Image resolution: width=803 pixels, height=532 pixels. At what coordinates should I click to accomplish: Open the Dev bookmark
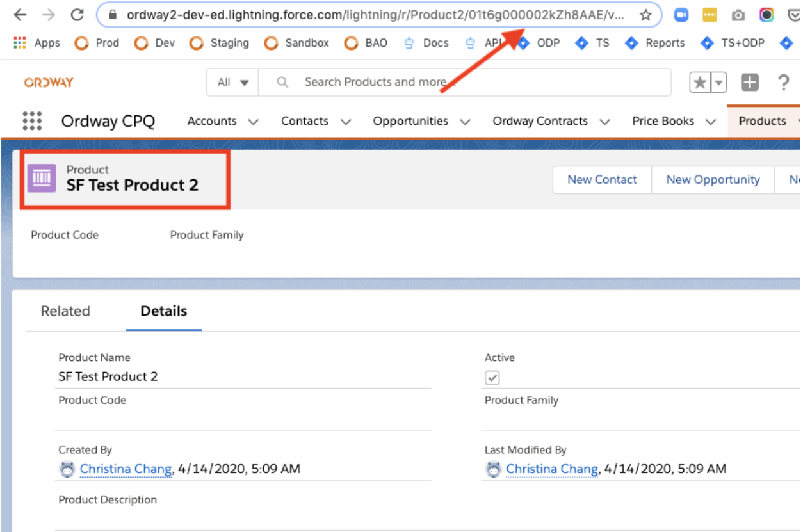pos(154,43)
